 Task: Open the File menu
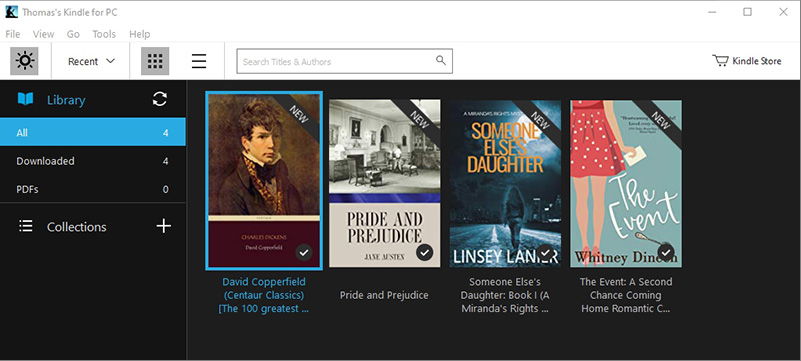[x=12, y=34]
